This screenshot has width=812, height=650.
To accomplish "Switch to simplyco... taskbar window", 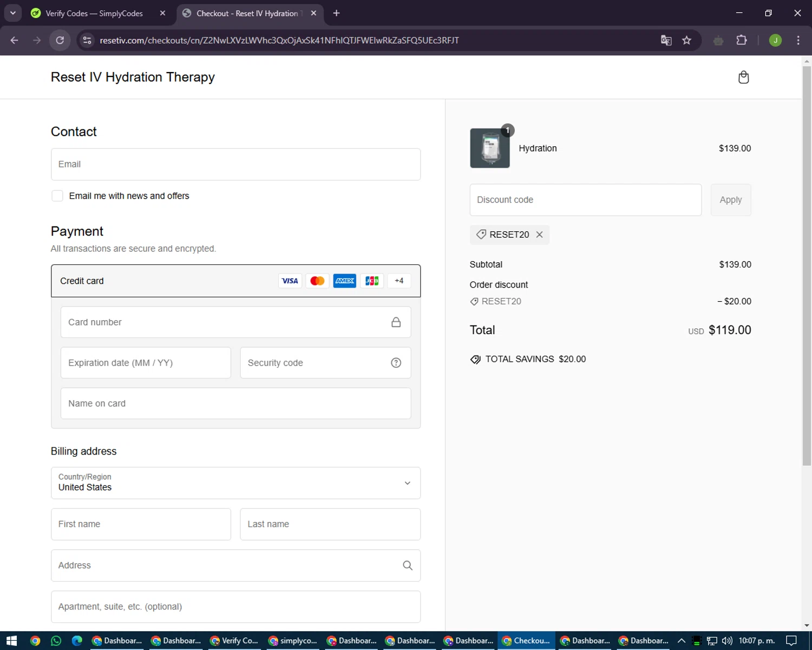I will pyautogui.click(x=293, y=641).
